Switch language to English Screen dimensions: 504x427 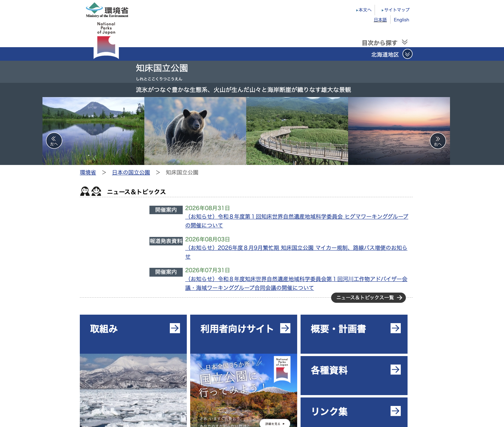401,20
